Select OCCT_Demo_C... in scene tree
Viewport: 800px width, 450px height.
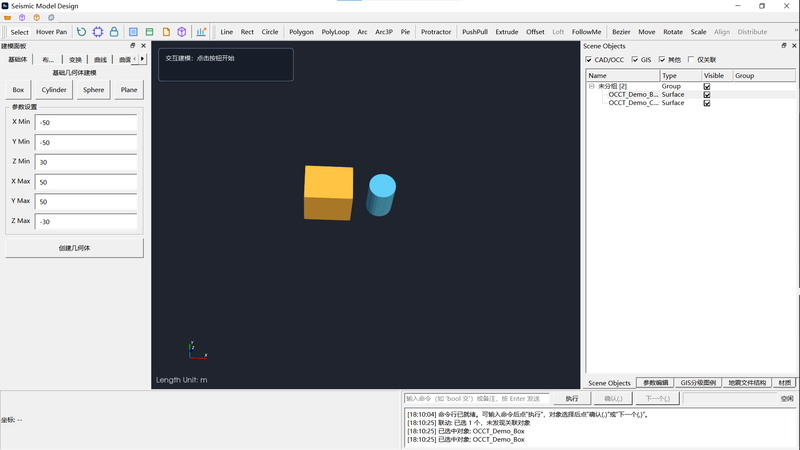(633, 103)
